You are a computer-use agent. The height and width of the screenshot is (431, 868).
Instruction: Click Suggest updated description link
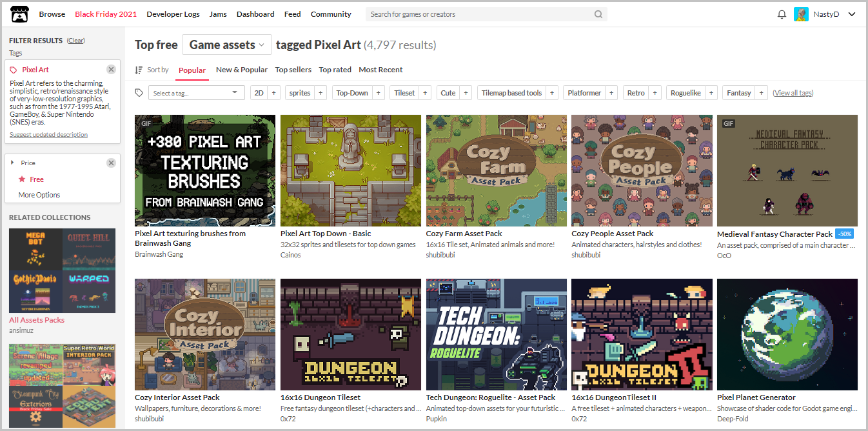48,135
